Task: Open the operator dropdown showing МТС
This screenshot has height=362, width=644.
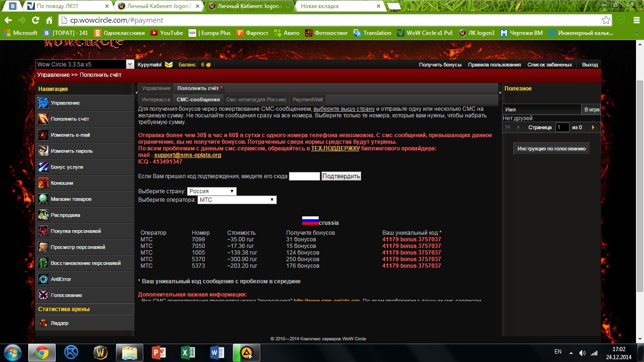Action: [237, 200]
